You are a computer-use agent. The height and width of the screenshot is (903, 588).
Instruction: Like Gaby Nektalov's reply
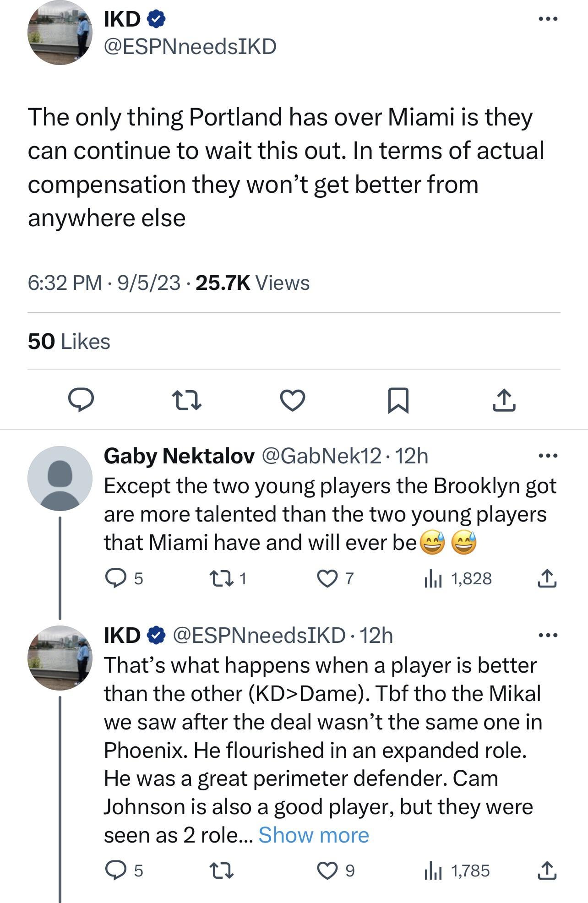[x=327, y=579]
